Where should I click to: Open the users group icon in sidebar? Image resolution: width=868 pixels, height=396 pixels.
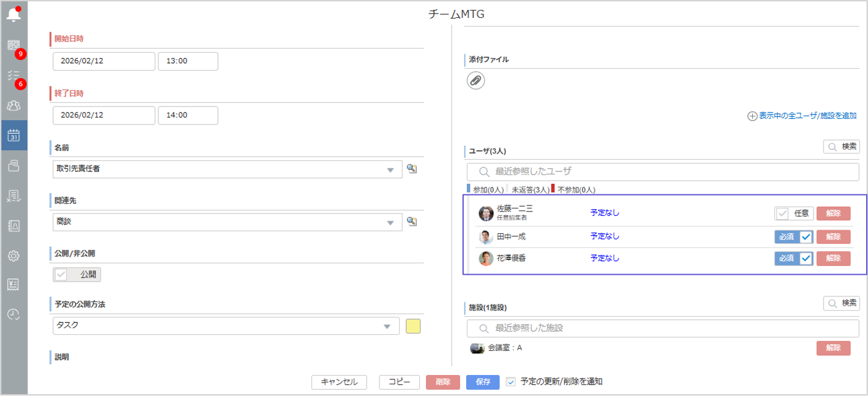pos(14,105)
